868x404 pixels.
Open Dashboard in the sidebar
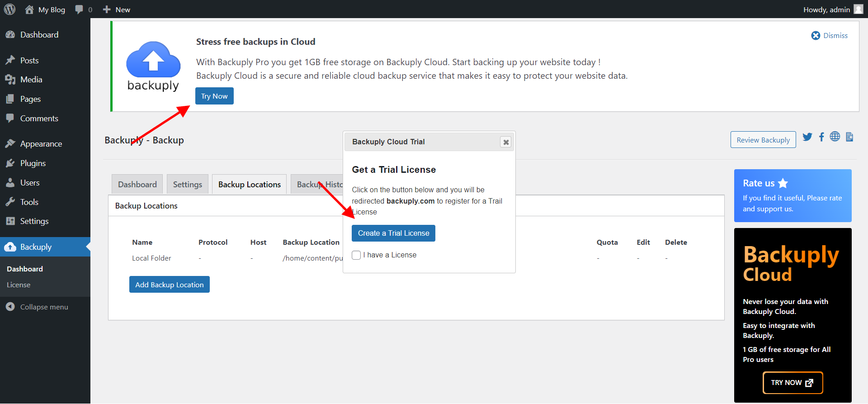pyautogui.click(x=45, y=35)
